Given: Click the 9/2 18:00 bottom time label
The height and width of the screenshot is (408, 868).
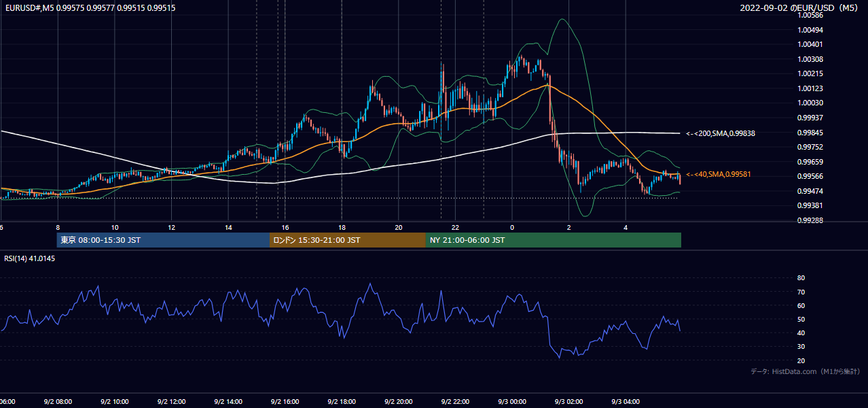Looking at the screenshot, I should (x=342, y=401).
